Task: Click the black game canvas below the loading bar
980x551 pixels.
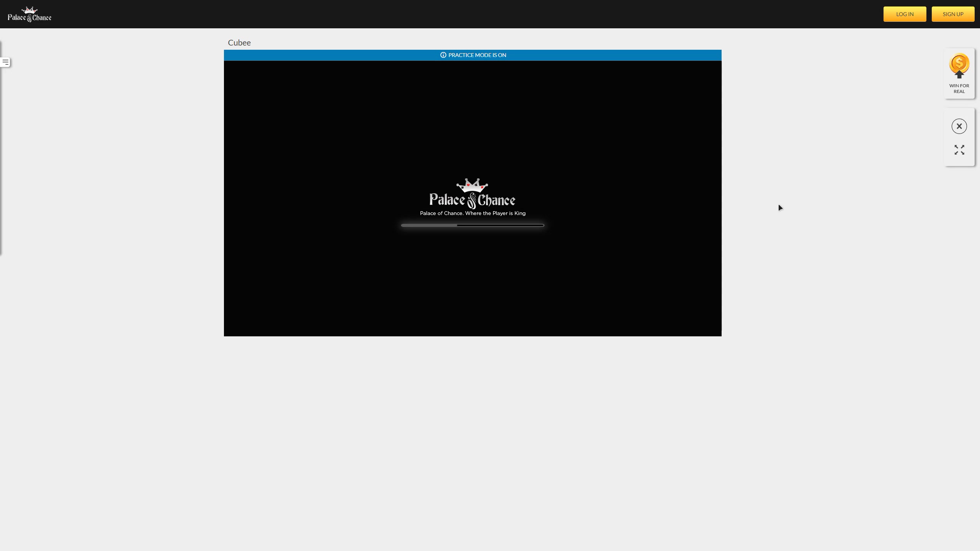Action: tap(472, 283)
